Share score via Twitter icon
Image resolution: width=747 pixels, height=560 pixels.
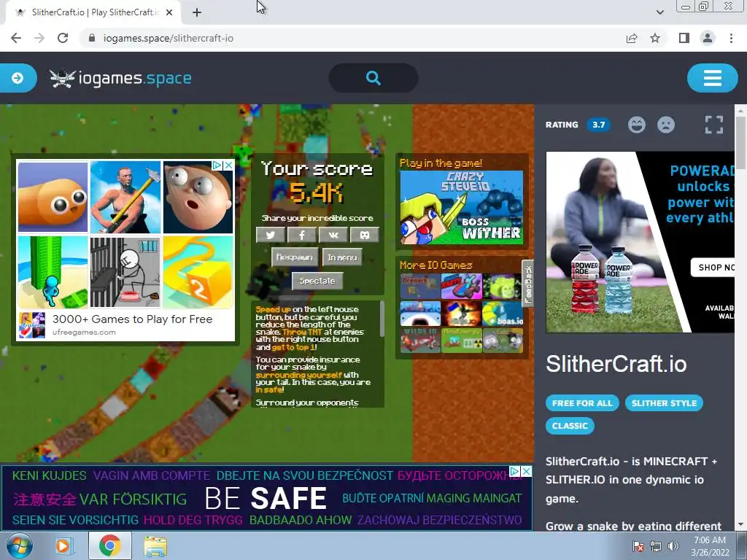tap(270, 235)
